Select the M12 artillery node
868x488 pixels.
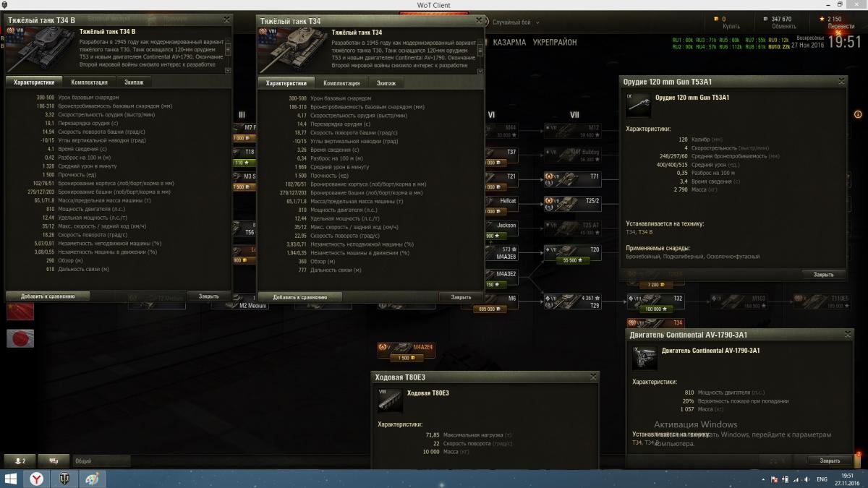pyautogui.click(x=572, y=129)
